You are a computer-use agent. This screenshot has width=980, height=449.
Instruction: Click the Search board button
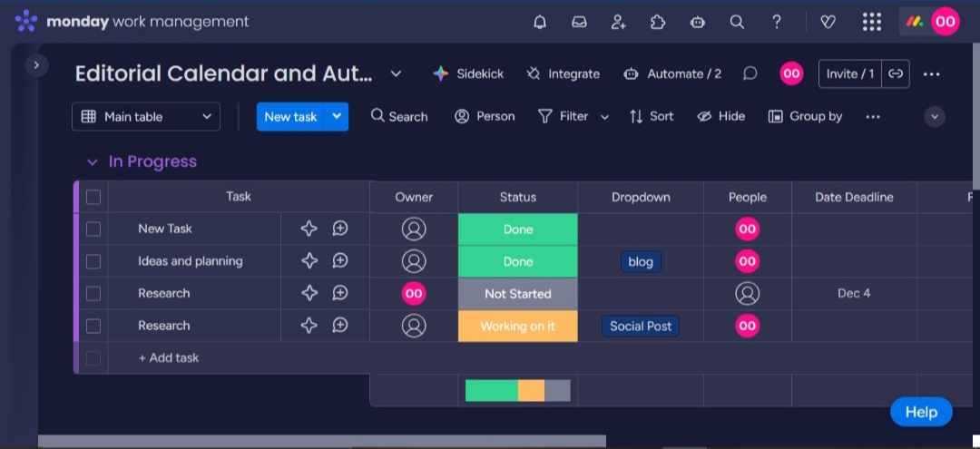pyautogui.click(x=399, y=117)
